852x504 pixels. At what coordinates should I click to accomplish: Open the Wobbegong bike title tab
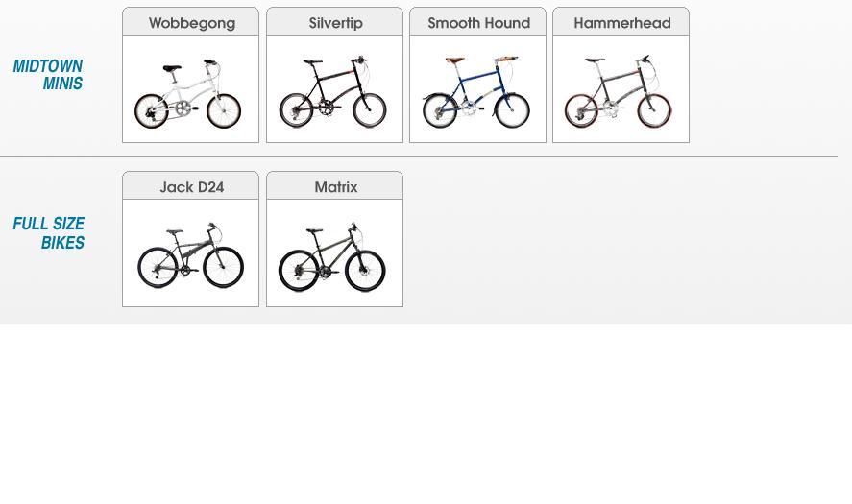(191, 22)
